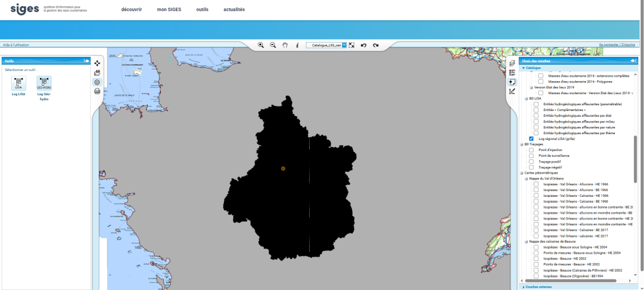This screenshot has height=290, width=644.
Task: Enable Point d'injection layer
Action: pyautogui.click(x=531, y=150)
